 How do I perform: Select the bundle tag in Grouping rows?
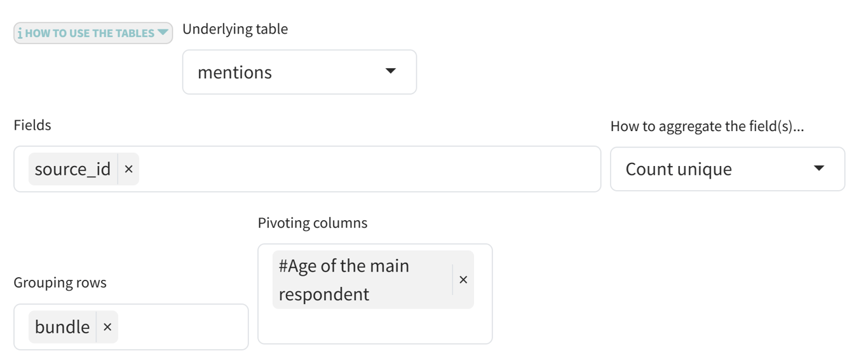[62, 327]
